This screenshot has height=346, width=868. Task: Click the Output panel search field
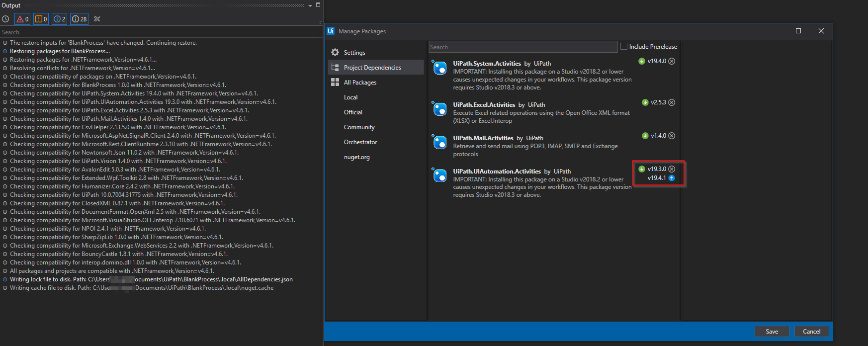(x=159, y=32)
